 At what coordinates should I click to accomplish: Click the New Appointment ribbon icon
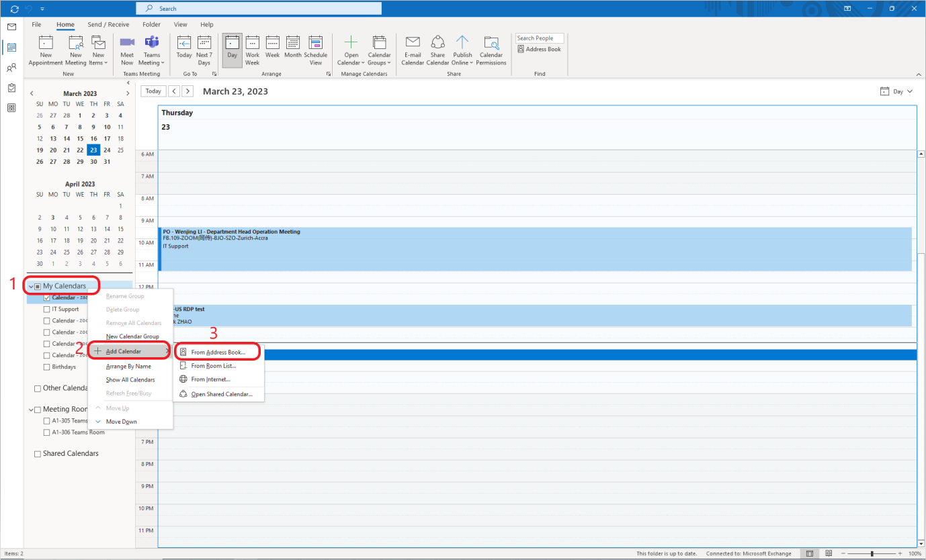tap(46, 50)
